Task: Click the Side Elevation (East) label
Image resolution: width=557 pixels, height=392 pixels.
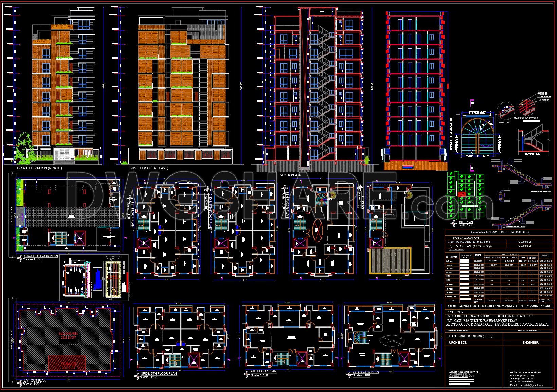Action: [x=149, y=168]
